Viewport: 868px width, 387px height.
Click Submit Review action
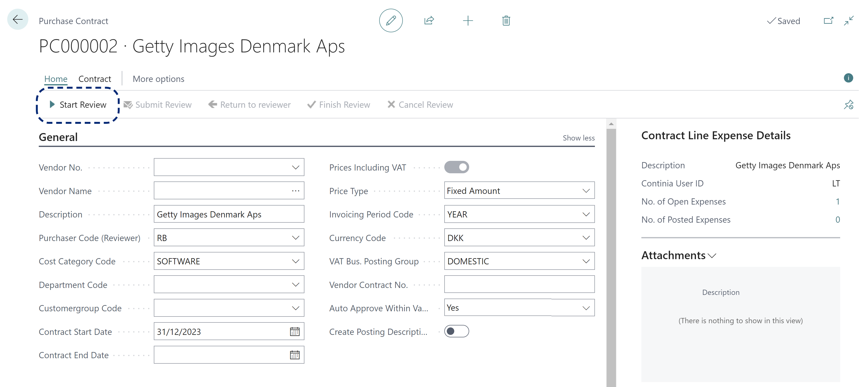[x=158, y=105]
